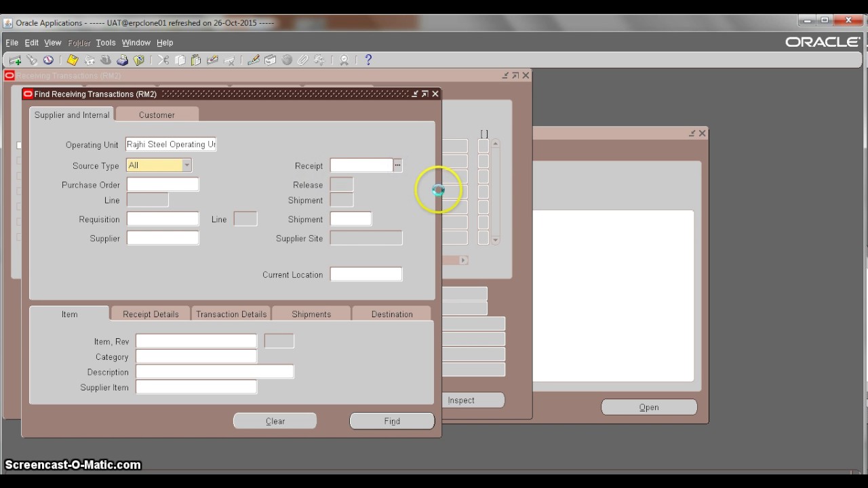Click the Zoom toolbar icon
The image size is (868, 488).
point(270,60)
